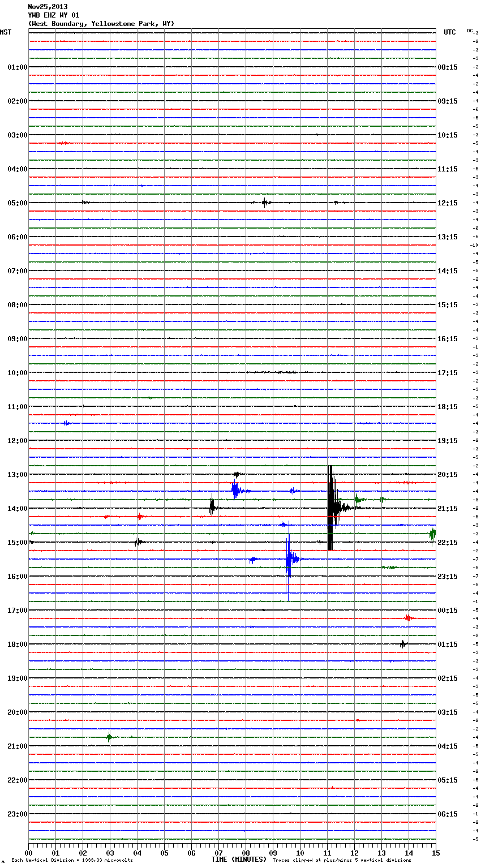Click the UTC timezone header

450,32
